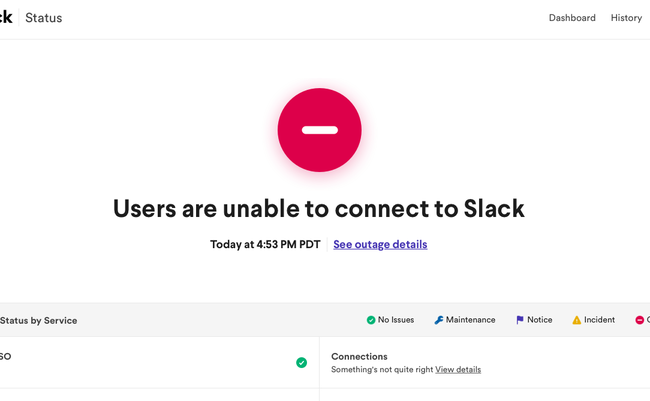Click the green No Issues checkmark icon

(371, 320)
